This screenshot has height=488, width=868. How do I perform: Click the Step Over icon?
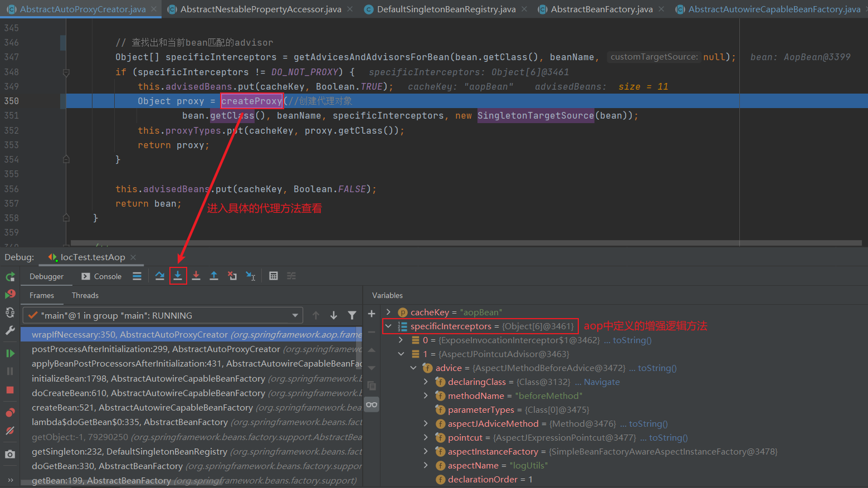160,276
